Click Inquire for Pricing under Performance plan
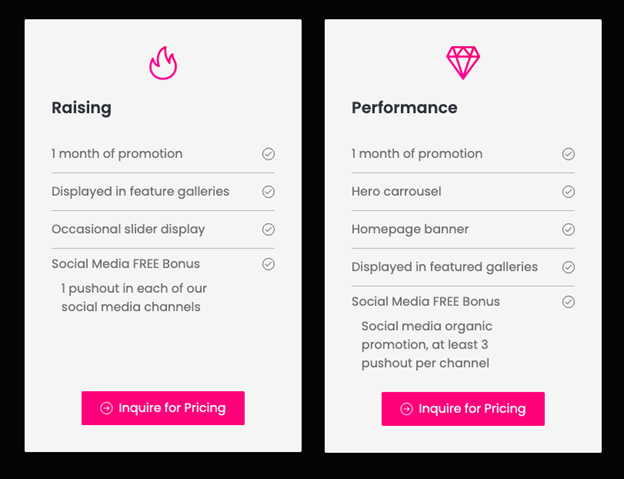The height and width of the screenshot is (479, 624). tap(463, 409)
